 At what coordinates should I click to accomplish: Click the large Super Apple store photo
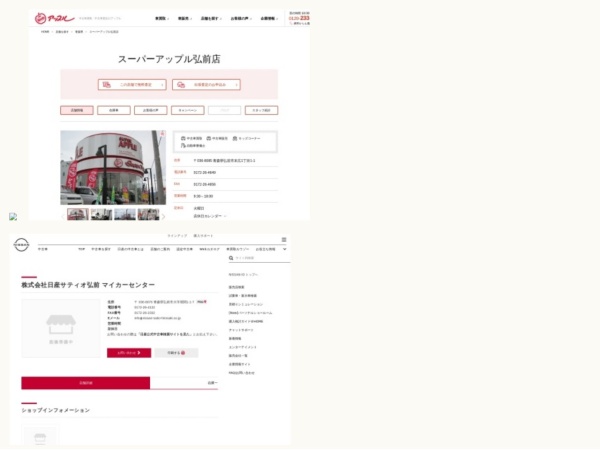(113, 168)
